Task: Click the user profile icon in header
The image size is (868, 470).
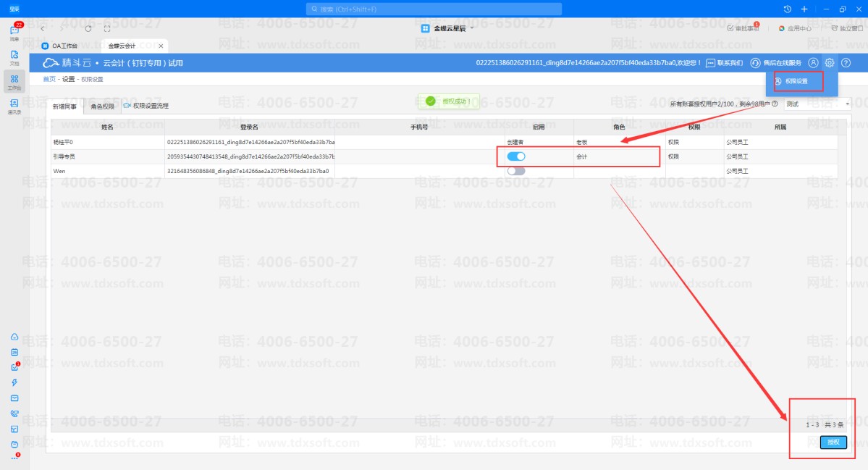Action: click(814, 63)
